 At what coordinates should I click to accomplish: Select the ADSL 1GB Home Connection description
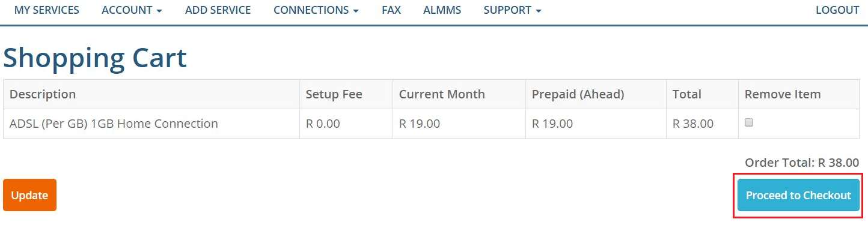(114, 124)
